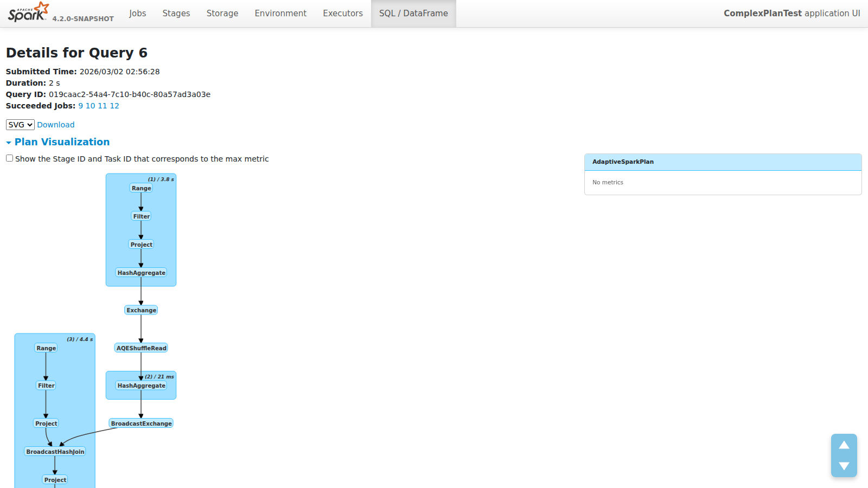
Task: Click the AQEShuffleRead node
Action: 141,348
